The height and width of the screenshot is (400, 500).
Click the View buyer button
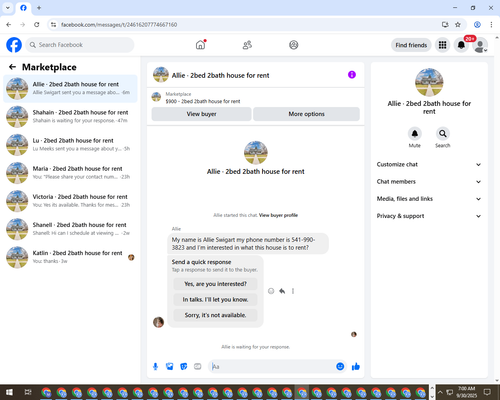point(201,114)
